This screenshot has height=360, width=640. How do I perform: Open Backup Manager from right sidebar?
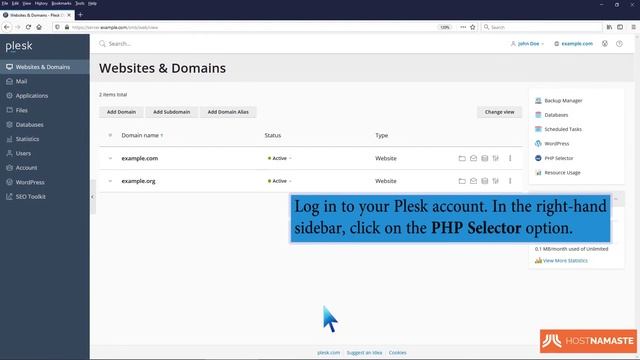(x=563, y=100)
